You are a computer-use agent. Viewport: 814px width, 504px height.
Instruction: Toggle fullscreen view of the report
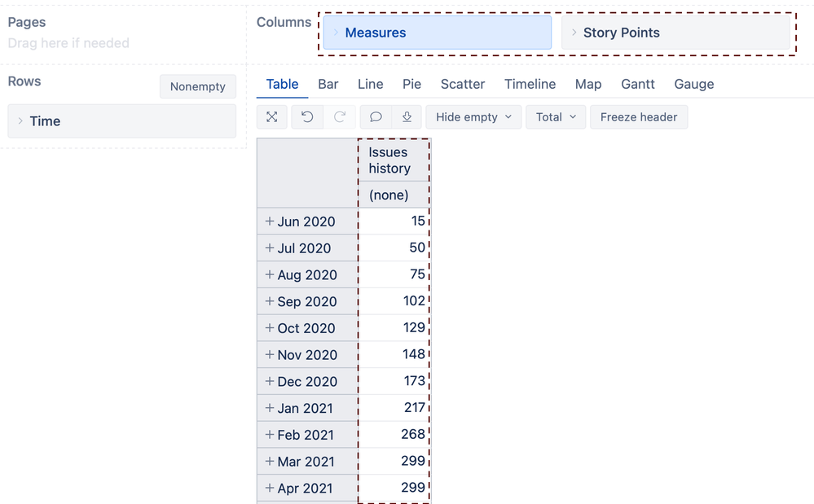(271, 116)
